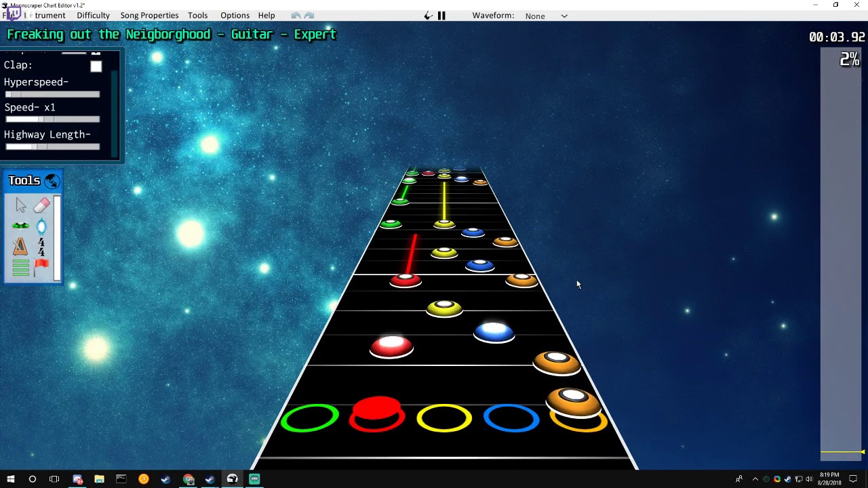Click the Tools panel white scrollbar
The image size is (868, 488).
point(58,238)
